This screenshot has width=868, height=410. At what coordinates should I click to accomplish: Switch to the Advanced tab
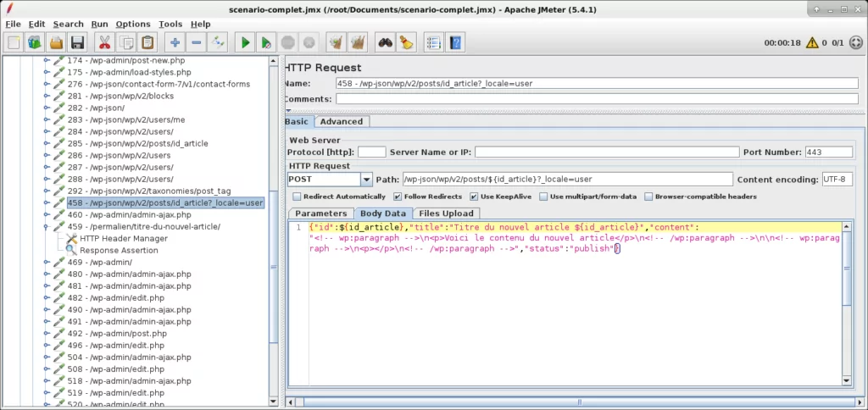pos(342,122)
